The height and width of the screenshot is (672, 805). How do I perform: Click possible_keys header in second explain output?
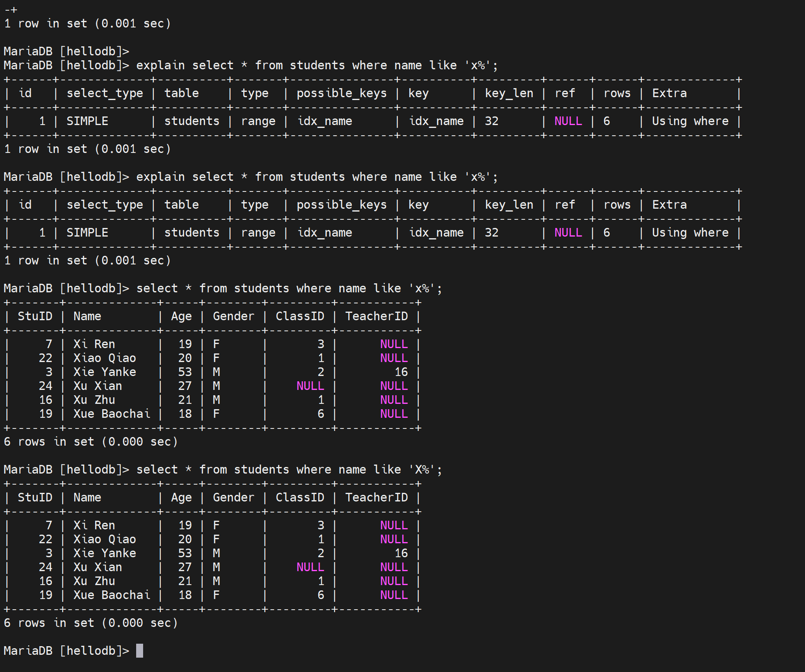click(x=341, y=205)
